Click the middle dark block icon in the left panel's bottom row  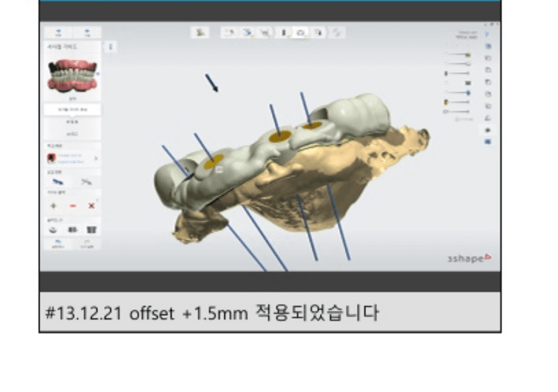[73, 230]
